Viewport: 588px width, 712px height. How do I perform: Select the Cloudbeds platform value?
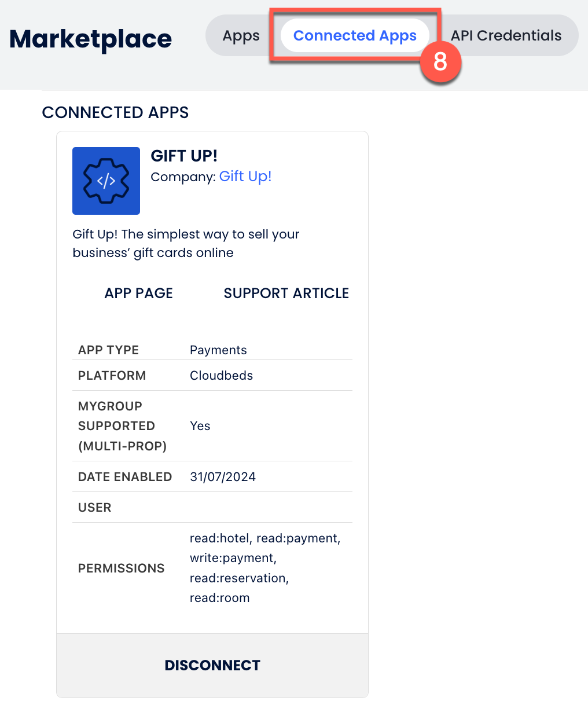(x=222, y=376)
